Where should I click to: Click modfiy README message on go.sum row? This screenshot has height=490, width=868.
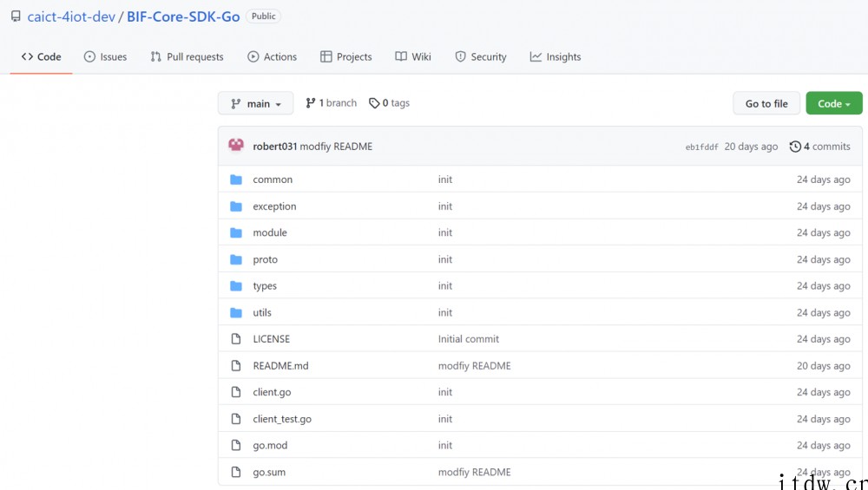[475, 472]
